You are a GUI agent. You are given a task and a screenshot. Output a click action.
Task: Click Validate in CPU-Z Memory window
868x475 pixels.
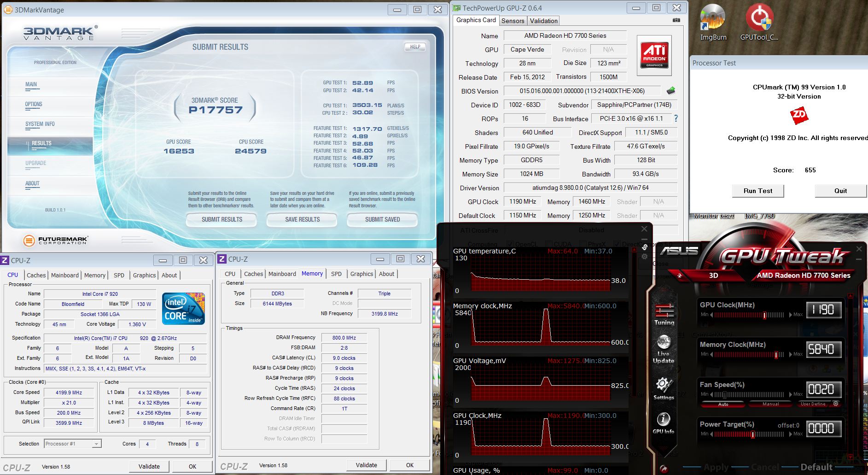tap(367, 465)
